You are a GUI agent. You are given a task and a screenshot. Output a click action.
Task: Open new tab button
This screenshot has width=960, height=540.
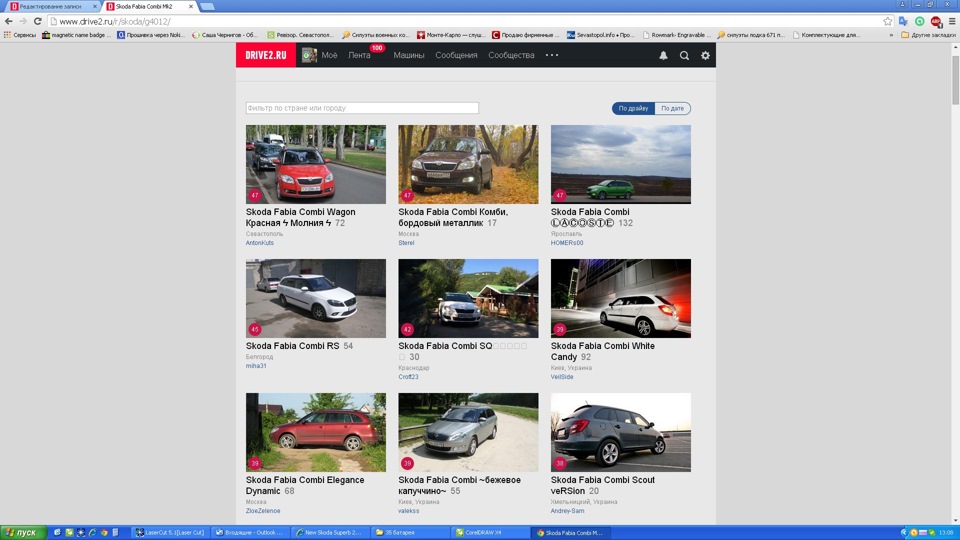(208, 6)
